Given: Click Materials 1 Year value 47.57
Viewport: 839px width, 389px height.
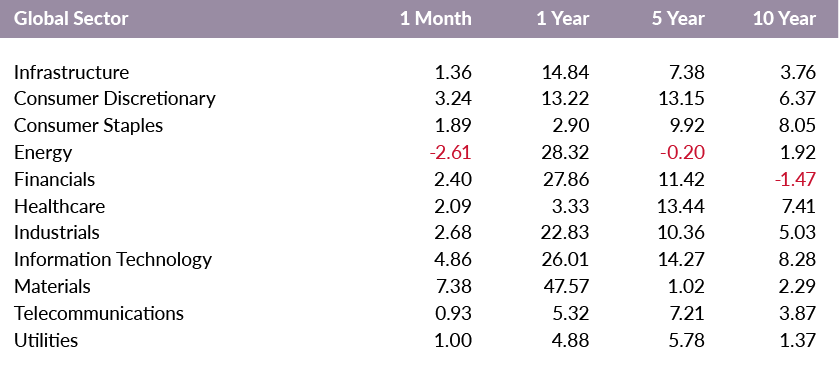Looking at the screenshot, I should [x=566, y=286].
